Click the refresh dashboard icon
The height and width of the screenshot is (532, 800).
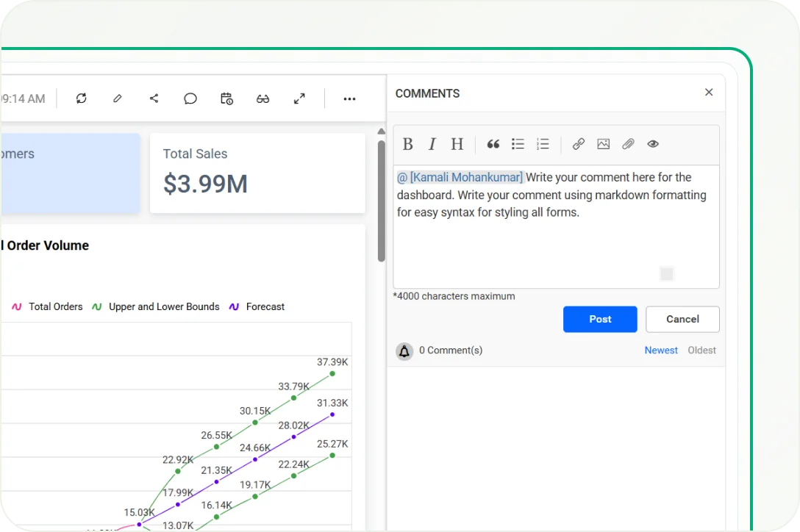pyautogui.click(x=82, y=98)
